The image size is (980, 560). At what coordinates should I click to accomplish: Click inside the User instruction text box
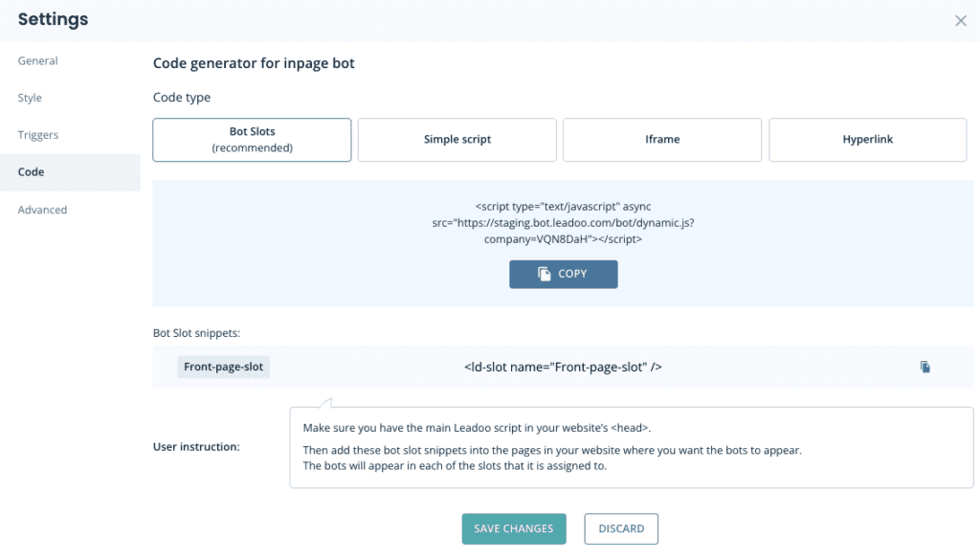tap(631, 447)
